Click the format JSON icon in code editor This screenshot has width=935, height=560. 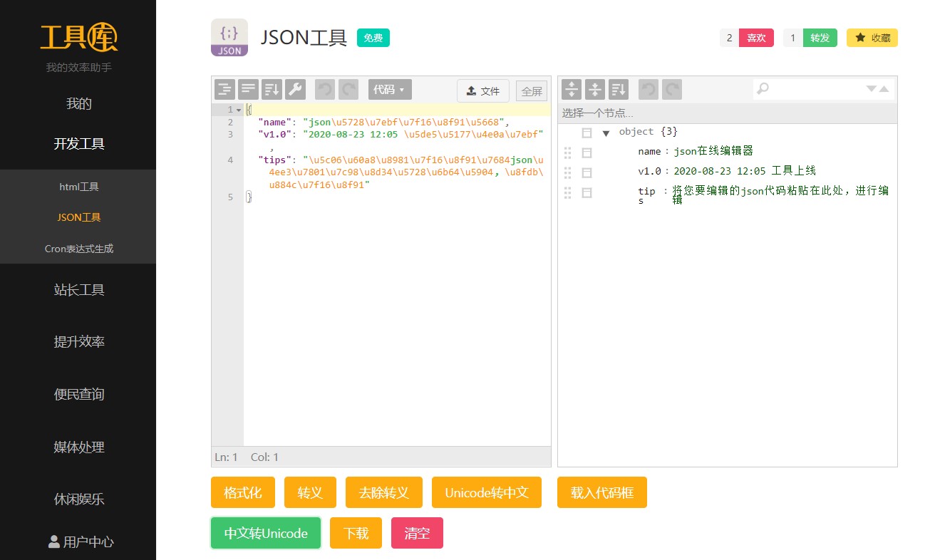pos(225,90)
